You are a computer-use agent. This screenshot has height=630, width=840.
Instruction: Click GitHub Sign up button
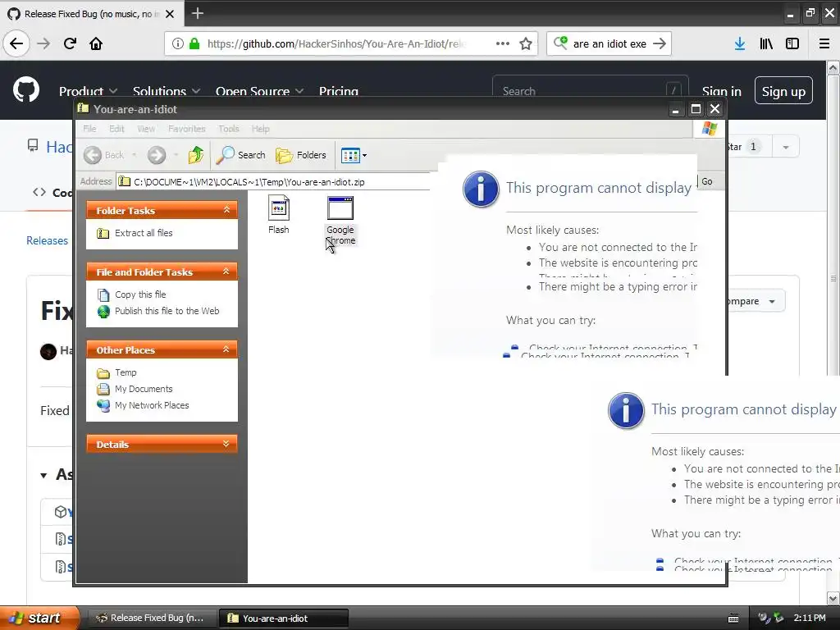click(783, 90)
